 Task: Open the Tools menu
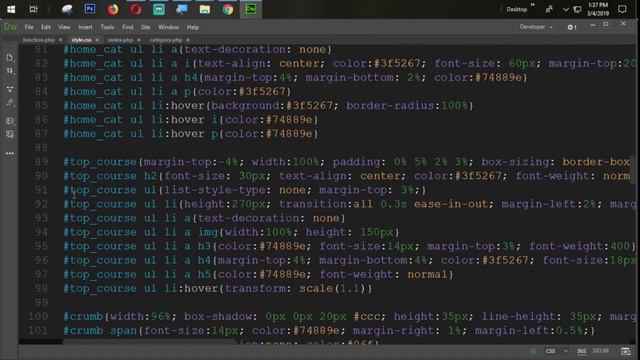107,27
